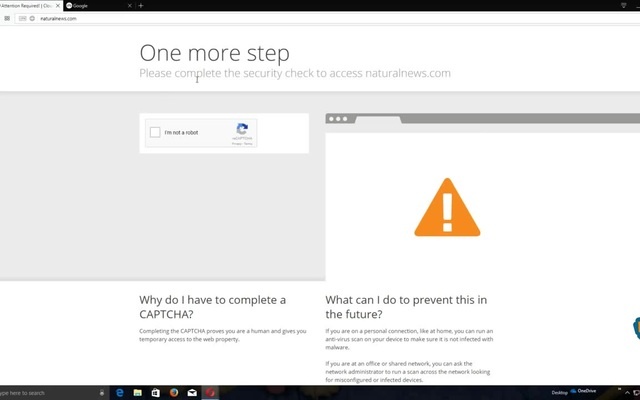
Task: Click the 'One more step' heading
Action: click(215, 53)
